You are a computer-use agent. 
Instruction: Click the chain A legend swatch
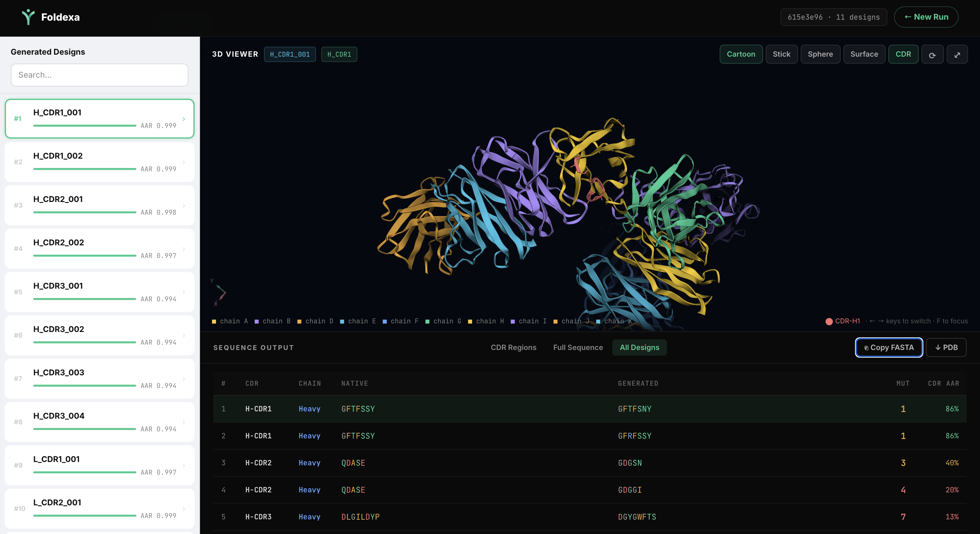(215, 321)
